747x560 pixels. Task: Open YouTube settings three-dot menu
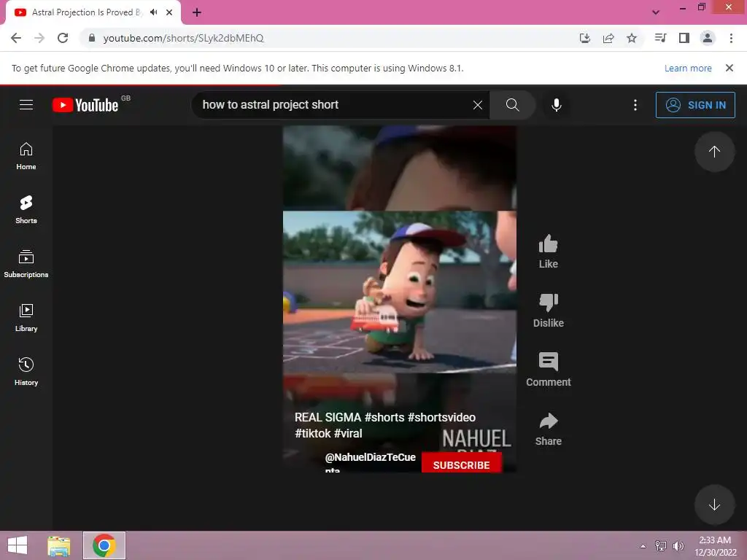coord(635,105)
